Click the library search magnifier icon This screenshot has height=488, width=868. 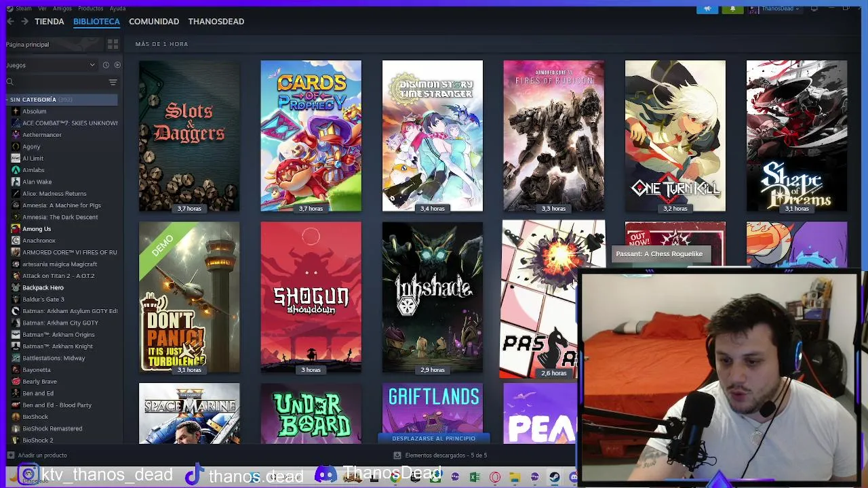(x=10, y=82)
